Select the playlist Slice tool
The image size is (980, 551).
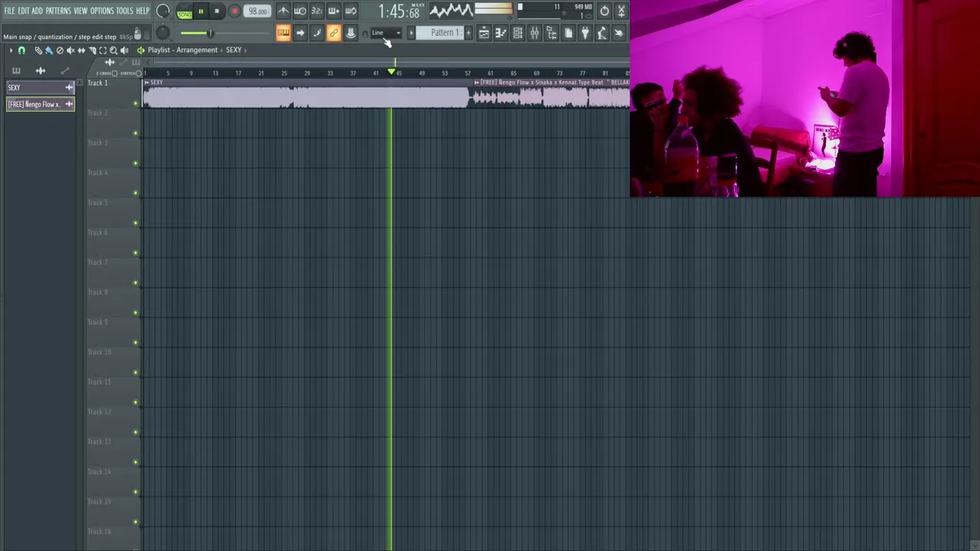[92, 51]
